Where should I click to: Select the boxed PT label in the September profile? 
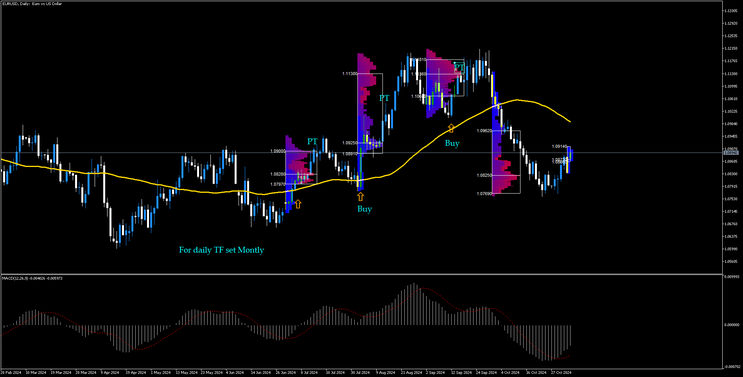click(x=459, y=67)
